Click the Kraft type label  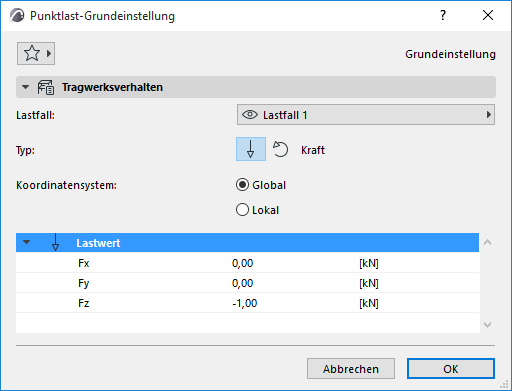tap(313, 150)
